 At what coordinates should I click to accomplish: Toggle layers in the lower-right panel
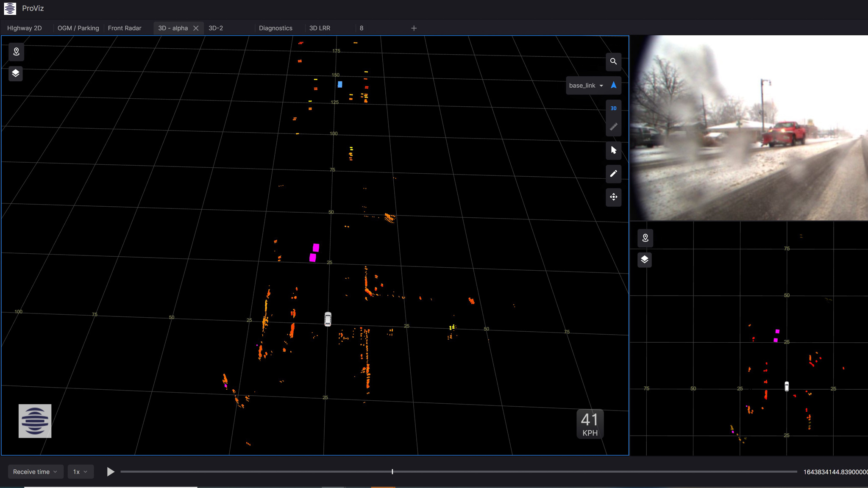645,259
